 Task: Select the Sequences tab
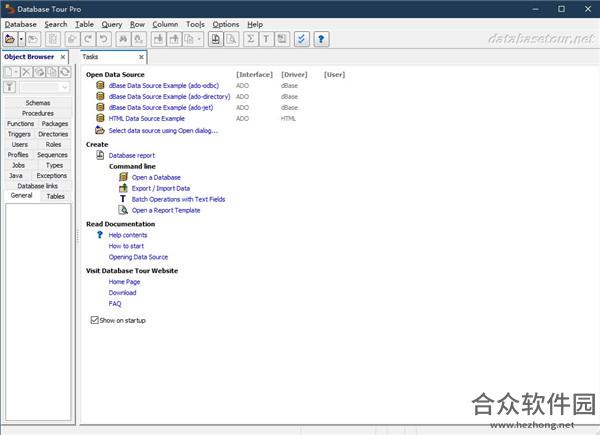52,155
